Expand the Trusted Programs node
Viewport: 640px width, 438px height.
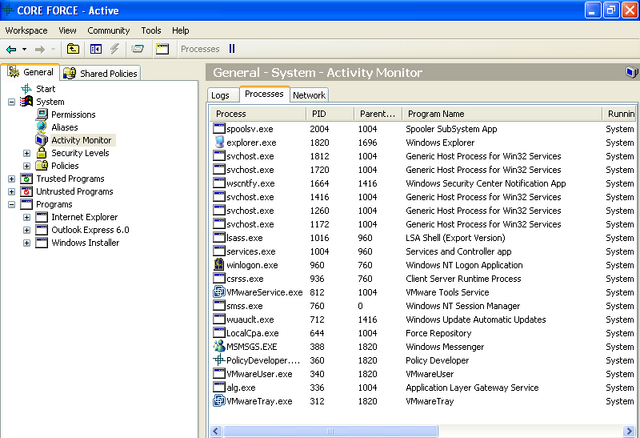(x=11, y=179)
